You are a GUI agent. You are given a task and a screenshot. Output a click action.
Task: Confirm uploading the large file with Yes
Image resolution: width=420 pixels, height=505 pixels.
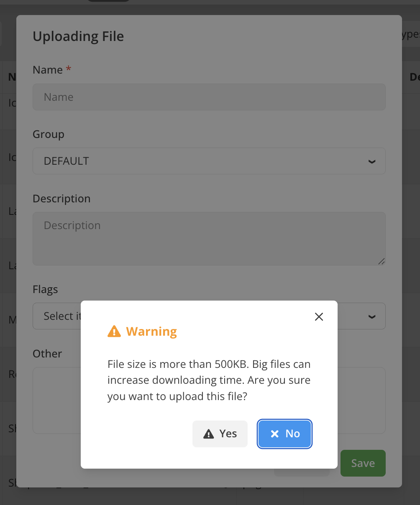[x=220, y=434]
